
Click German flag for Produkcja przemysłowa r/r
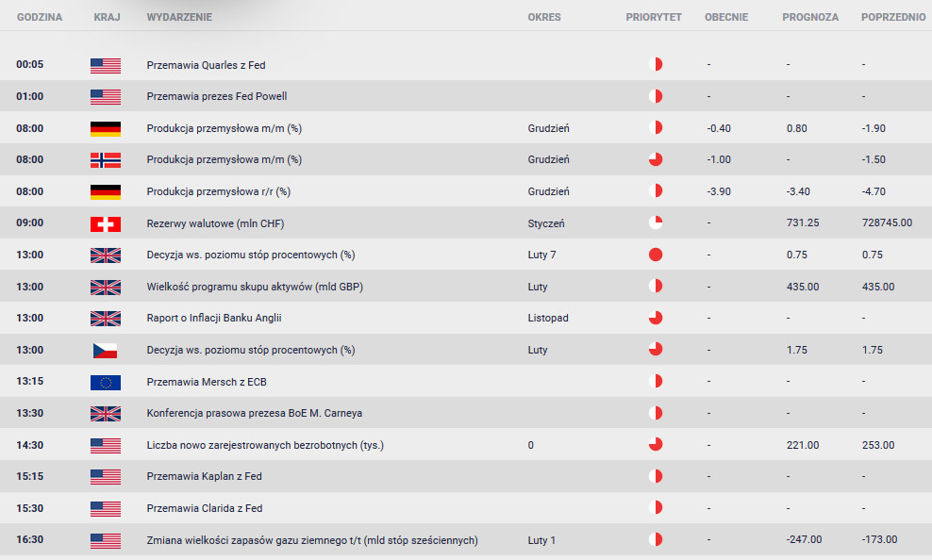pyautogui.click(x=106, y=191)
